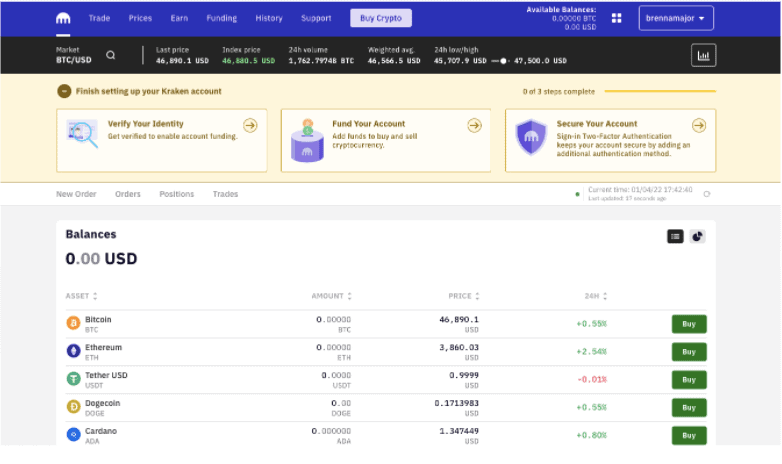The image size is (782, 464).
Task: Collapse the Finish setting up account banner
Action: [64, 91]
